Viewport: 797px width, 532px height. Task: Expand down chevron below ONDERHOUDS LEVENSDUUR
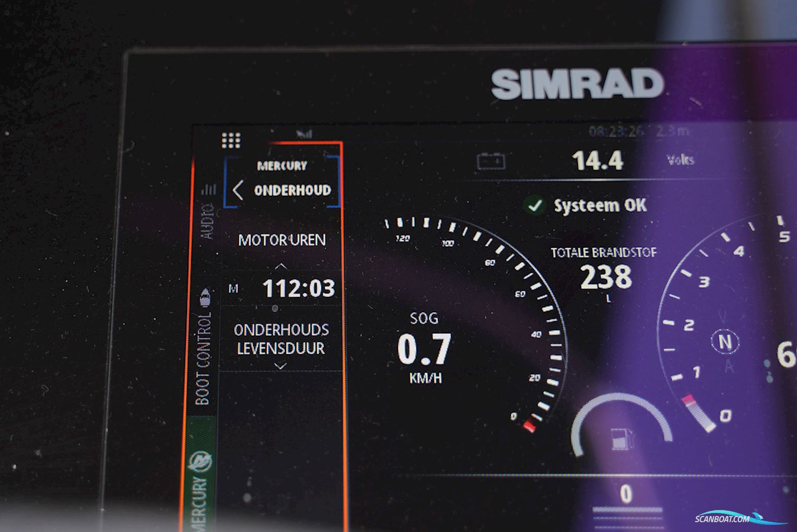[x=280, y=366]
